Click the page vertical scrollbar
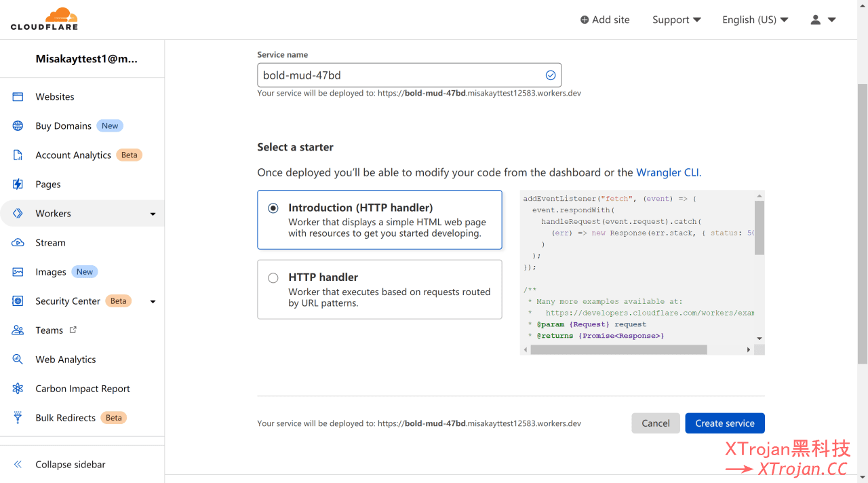Screen dimensions: 868x483 tap(863, 224)
